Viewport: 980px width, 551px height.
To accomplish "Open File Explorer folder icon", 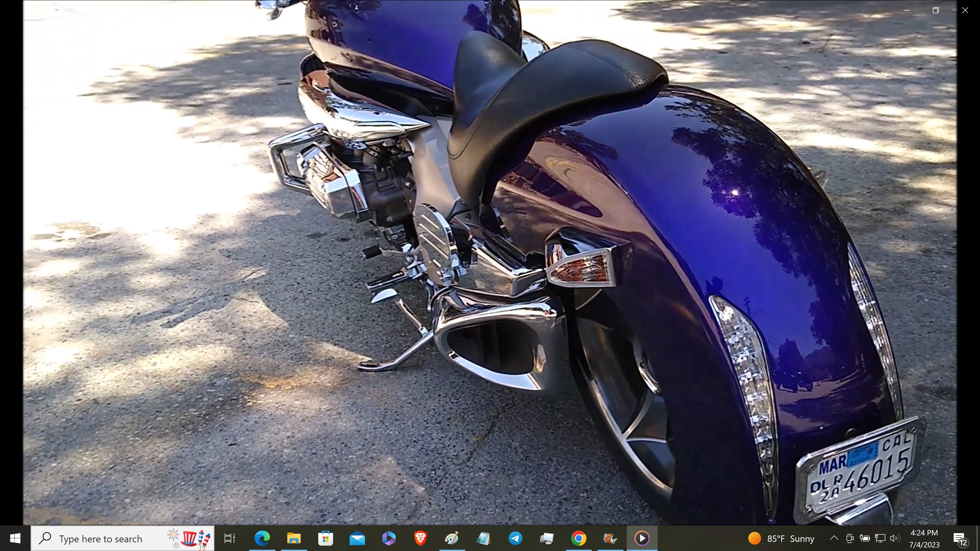I will [x=294, y=539].
